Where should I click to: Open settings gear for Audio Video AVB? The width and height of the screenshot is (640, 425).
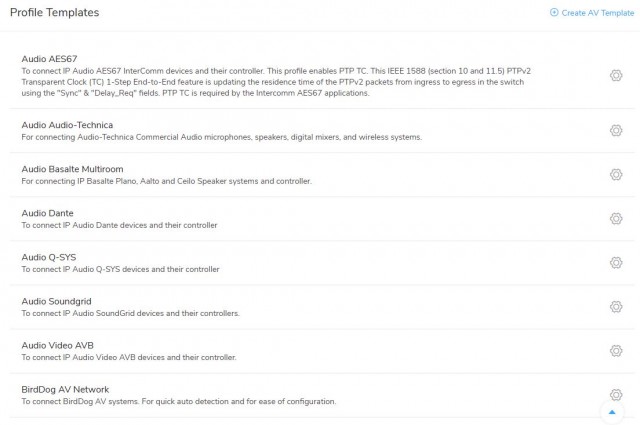616,351
